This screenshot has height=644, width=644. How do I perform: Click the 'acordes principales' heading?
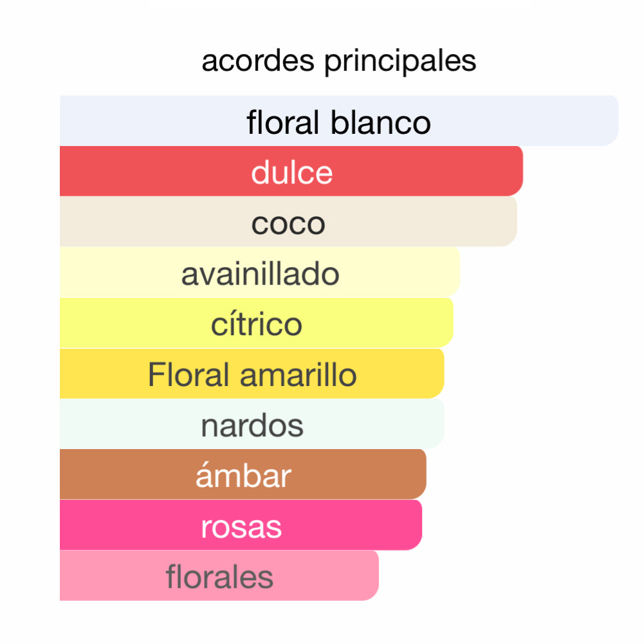coord(338,62)
